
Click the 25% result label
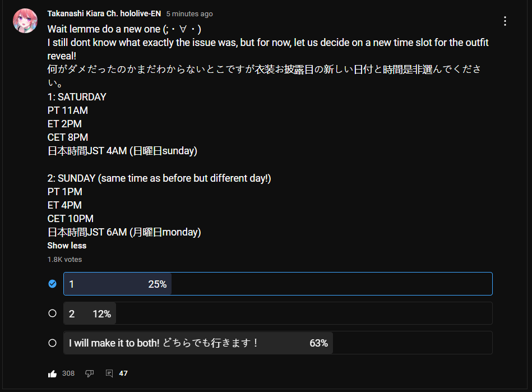[x=158, y=284]
